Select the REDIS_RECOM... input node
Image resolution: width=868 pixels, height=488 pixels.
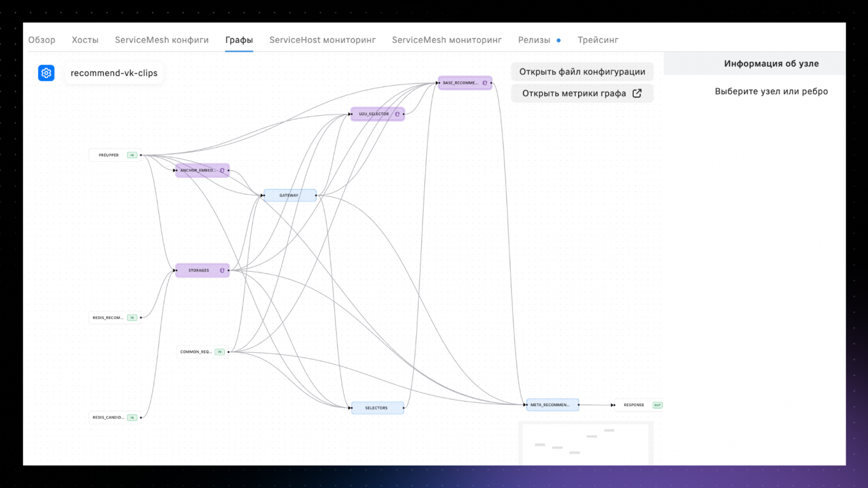[115, 318]
